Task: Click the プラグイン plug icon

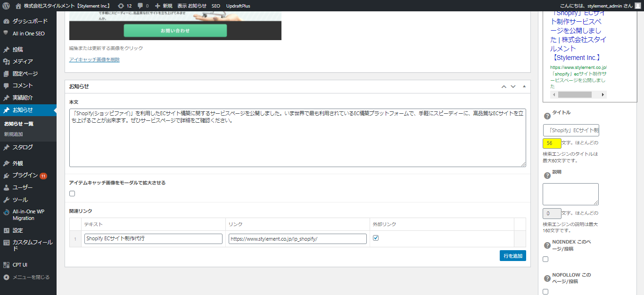Action: pos(6,175)
